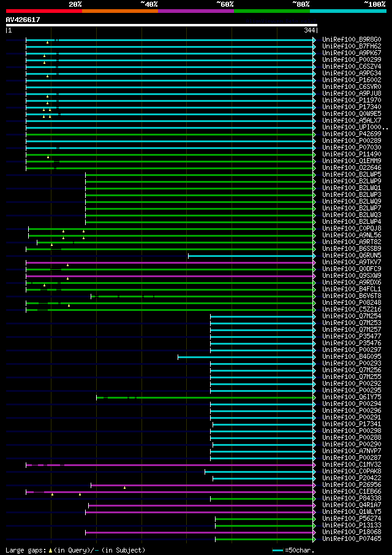Image resolution: width=392 pixels, height=555 pixels.
Task: Select the UniRef100_P08248 label
Action: click(x=352, y=304)
